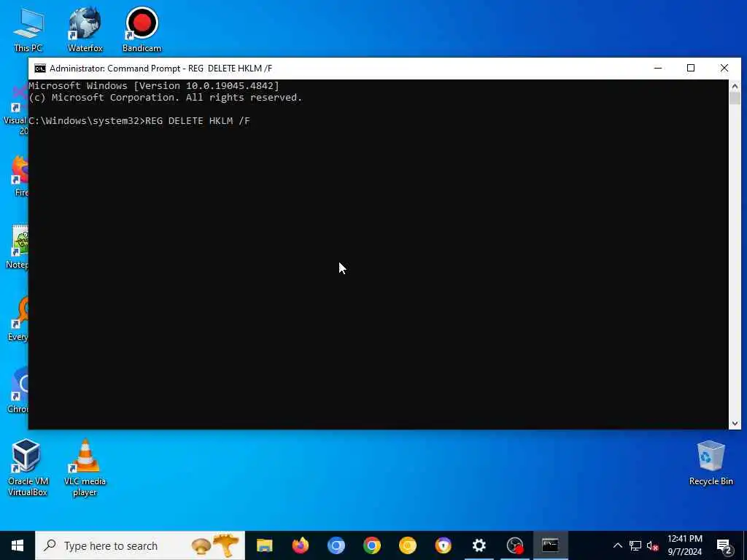Click the muted volume tray icon
The height and width of the screenshot is (560, 747).
pyautogui.click(x=652, y=545)
